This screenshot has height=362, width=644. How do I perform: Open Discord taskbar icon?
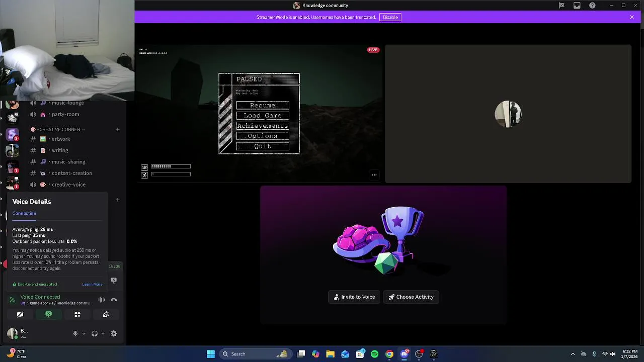tap(404, 354)
